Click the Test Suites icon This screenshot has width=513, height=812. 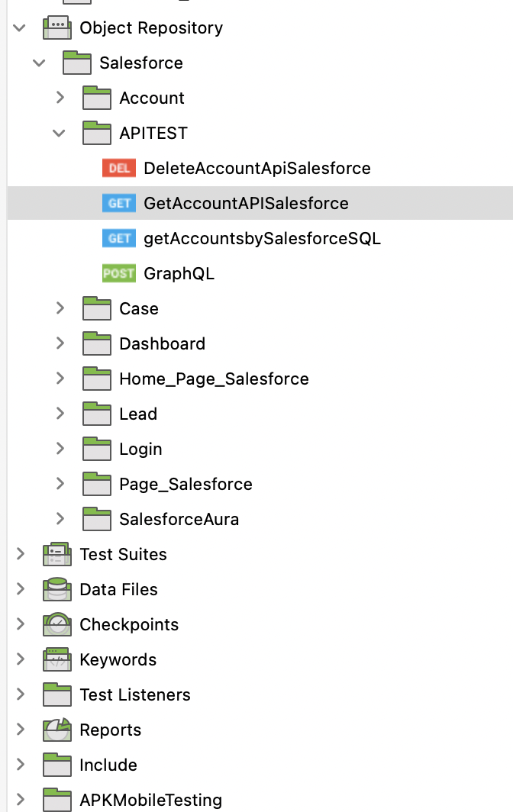tap(57, 554)
